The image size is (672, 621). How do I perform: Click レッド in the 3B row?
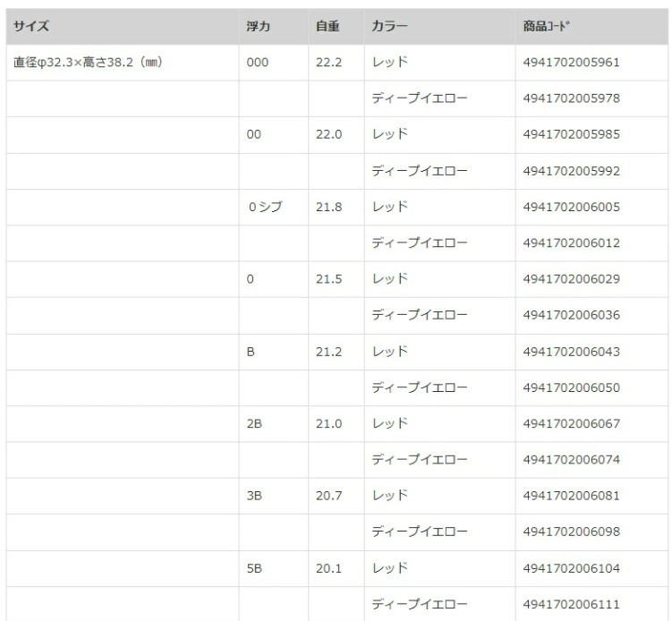pyautogui.click(x=389, y=496)
